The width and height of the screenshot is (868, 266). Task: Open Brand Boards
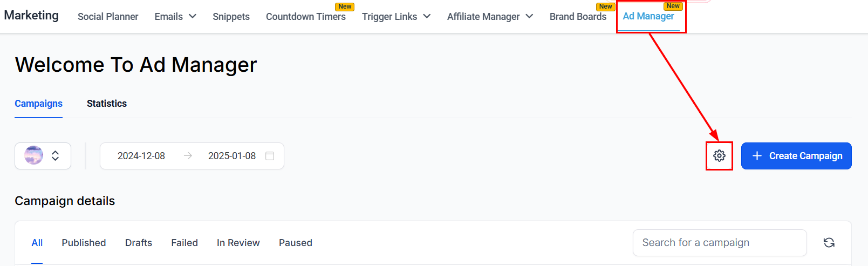[x=578, y=17]
